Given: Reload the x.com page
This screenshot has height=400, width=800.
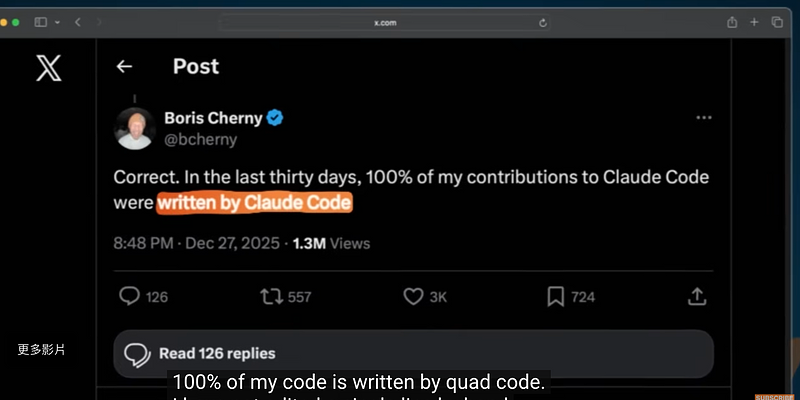Looking at the screenshot, I should [543, 22].
